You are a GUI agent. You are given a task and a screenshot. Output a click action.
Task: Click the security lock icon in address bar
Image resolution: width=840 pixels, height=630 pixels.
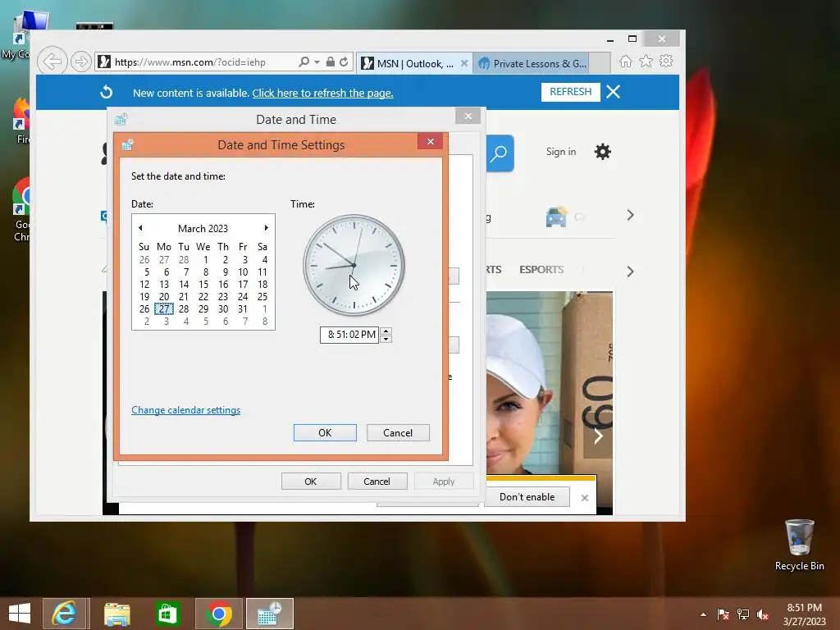tap(331, 62)
